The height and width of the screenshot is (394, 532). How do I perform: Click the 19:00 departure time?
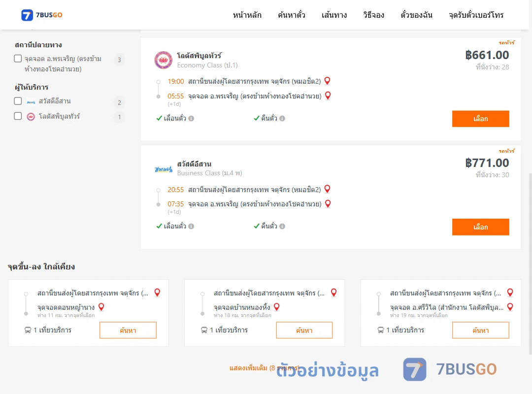[175, 81]
